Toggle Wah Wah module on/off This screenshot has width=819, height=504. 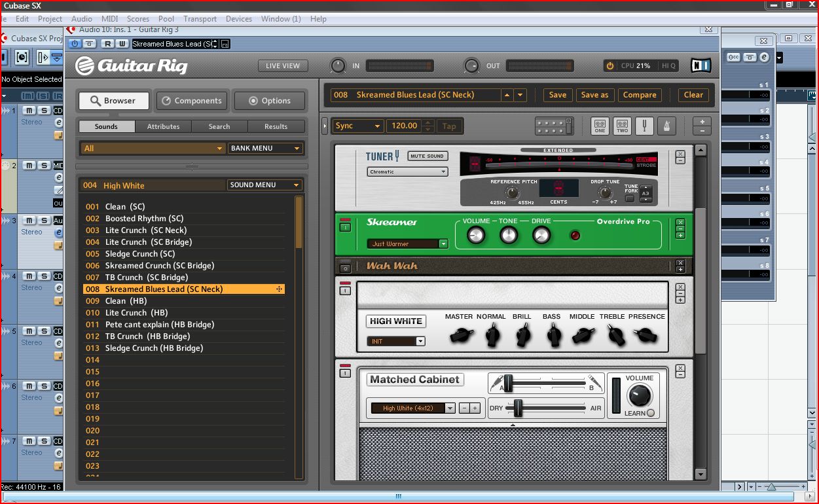(x=345, y=268)
